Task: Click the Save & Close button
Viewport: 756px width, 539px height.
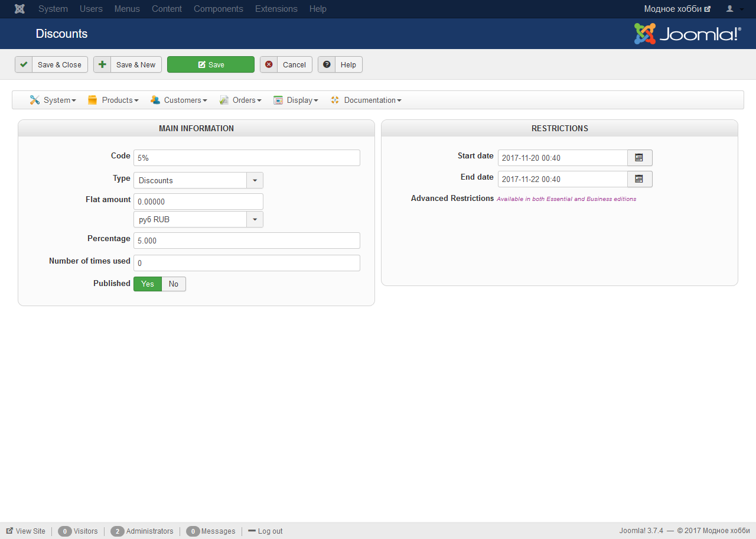Action: (51, 64)
